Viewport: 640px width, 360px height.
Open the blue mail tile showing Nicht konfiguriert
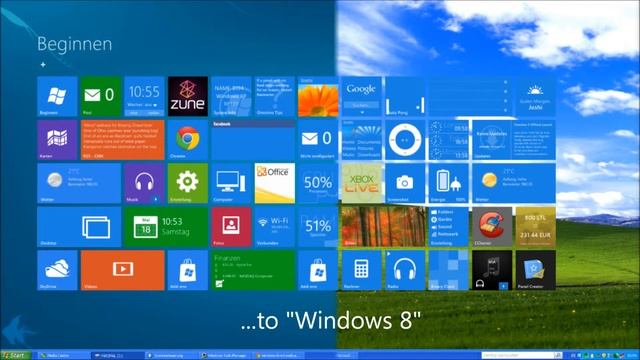point(318,140)
